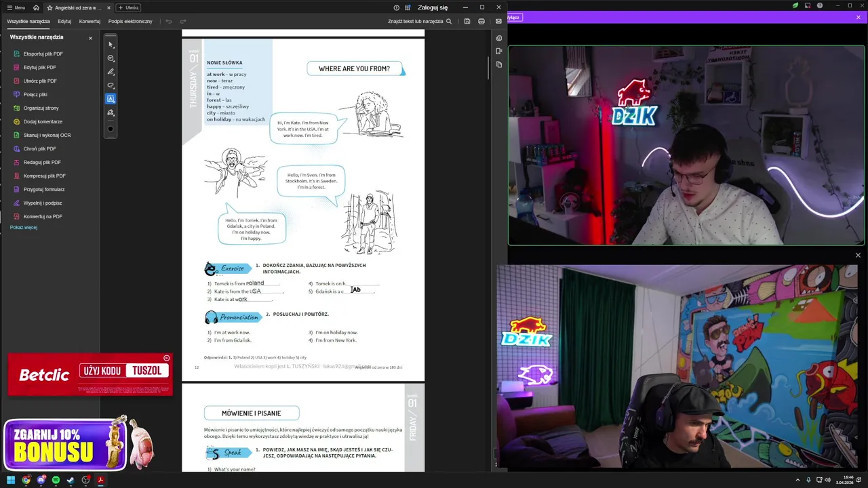
Task: Share the file by email icon
Action: coord(498,21)
